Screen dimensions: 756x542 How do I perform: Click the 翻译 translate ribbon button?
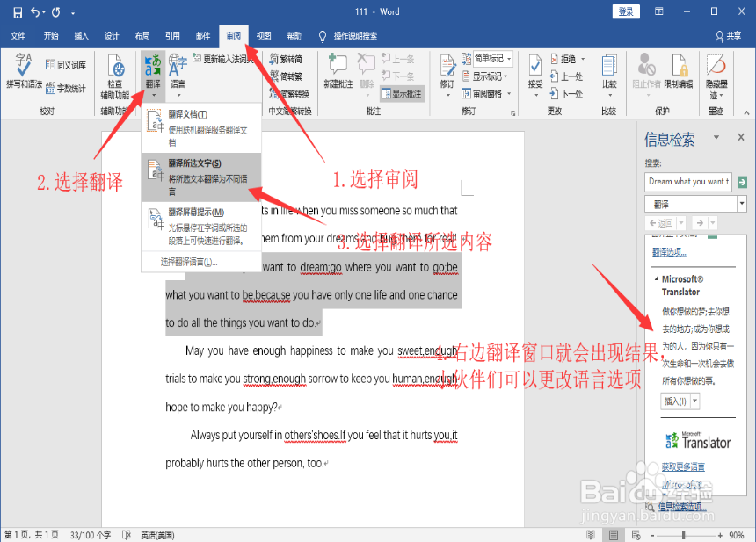pos(153,75)
